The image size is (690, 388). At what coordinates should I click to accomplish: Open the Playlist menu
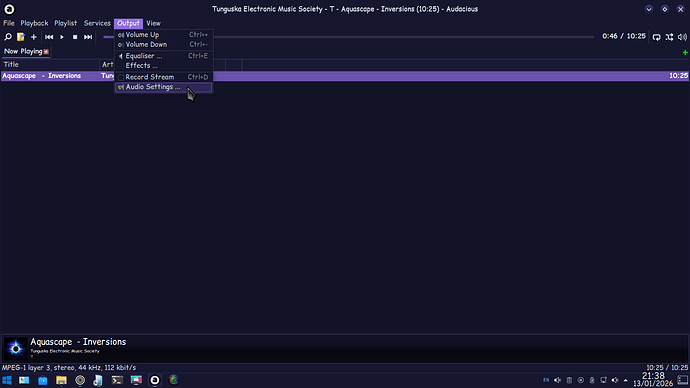click(x=66, y=23)
